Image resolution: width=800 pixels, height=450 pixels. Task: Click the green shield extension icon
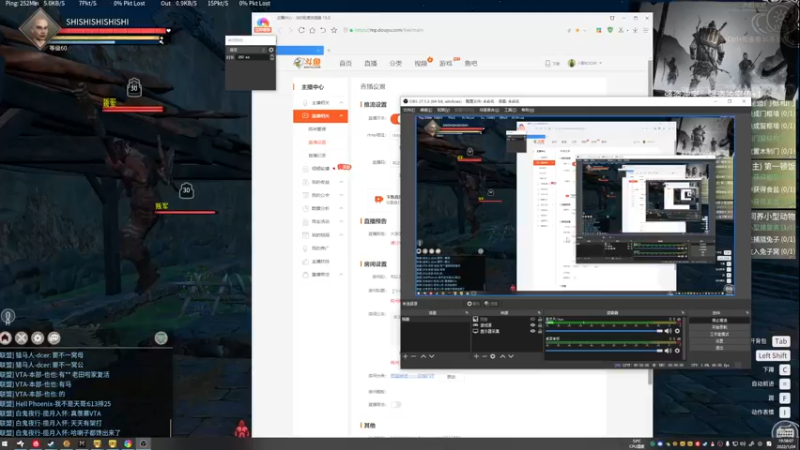click(x=610, y=30)
